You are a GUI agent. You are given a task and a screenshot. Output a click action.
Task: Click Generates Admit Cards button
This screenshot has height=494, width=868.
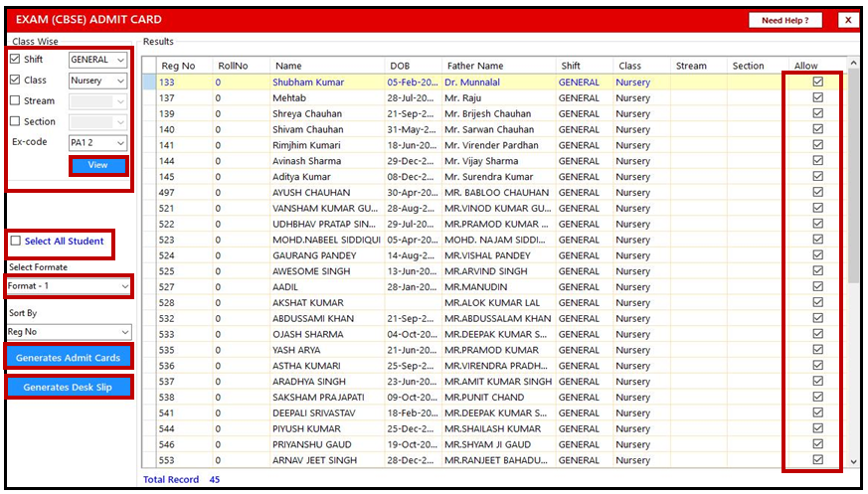(x=68, y=358)
